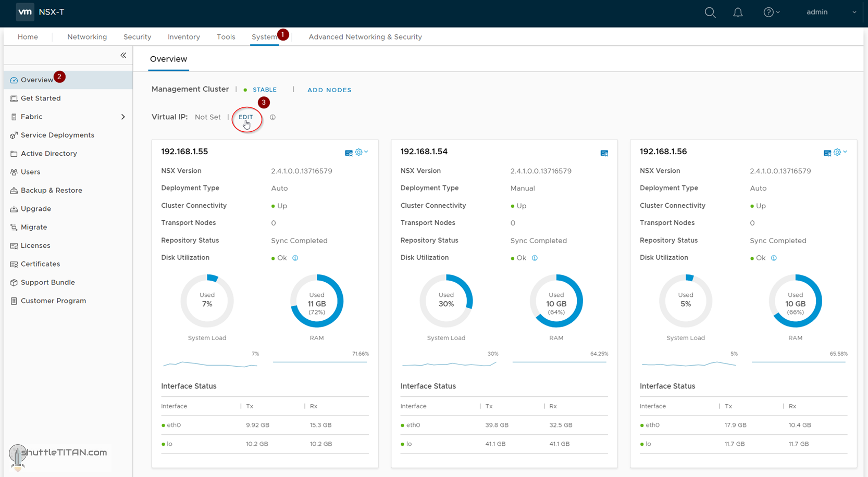Image resolution: width=868 pixels, height=477 pixels.
Task: Select Active Directory in the sidebar
Action: coord(49,153)
